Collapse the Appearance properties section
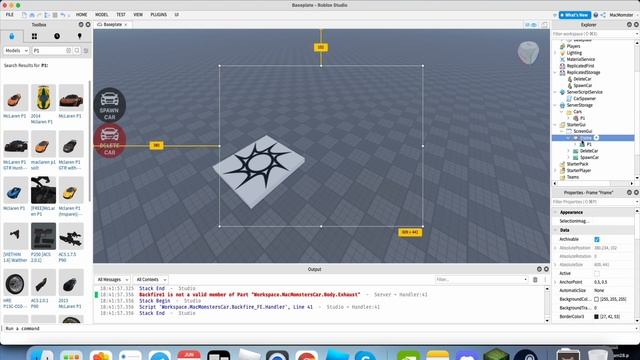Viewport: 640px width, 360px height. click(x=555, y=212)
